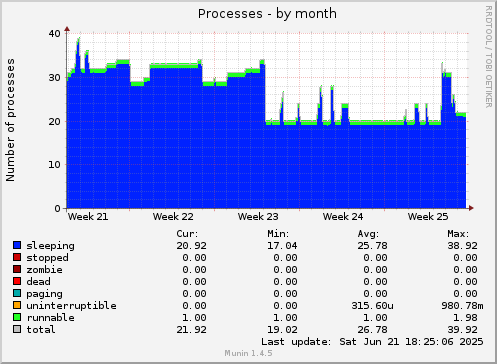The height and width of the screenshot is (364, 497).
Task: Click the 'stopped' legend label
Action: click(47, 258)
